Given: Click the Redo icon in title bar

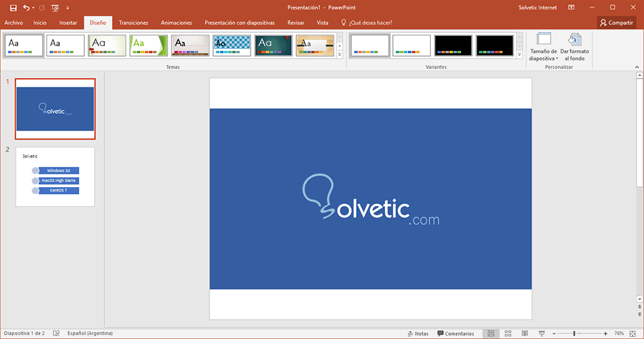Looking at the screenshot, I should [41, 8].
